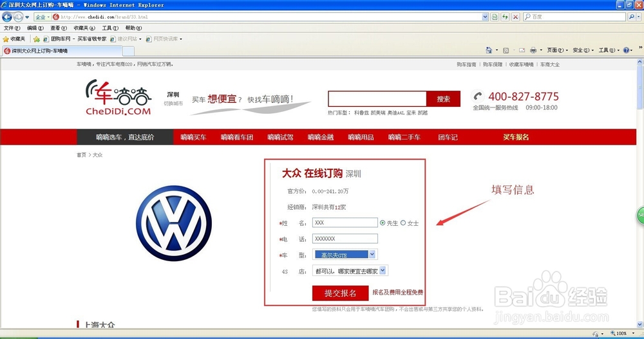
Task: Open the 收藏夹(A) menu
Action: [x=84, y=28]
